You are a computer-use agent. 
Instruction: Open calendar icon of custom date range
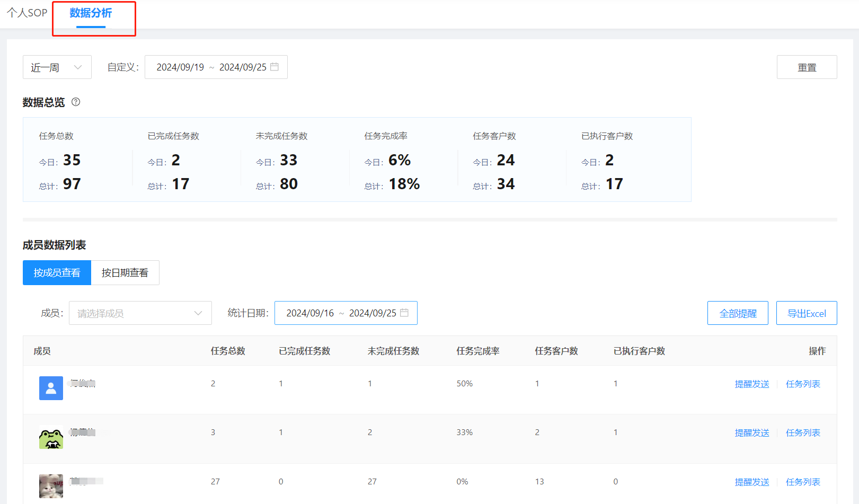[x=274, y=67]
